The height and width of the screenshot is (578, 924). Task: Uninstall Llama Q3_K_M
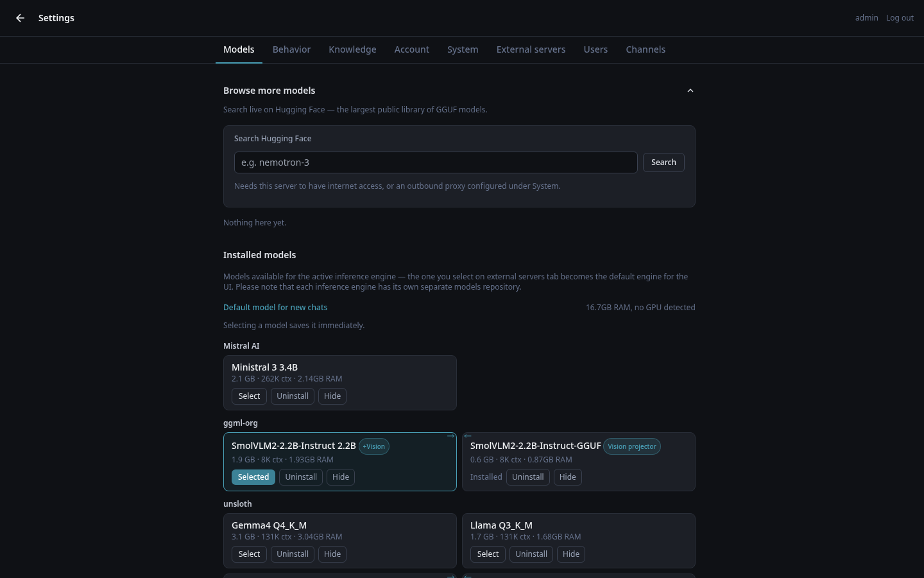coord(531,554)
